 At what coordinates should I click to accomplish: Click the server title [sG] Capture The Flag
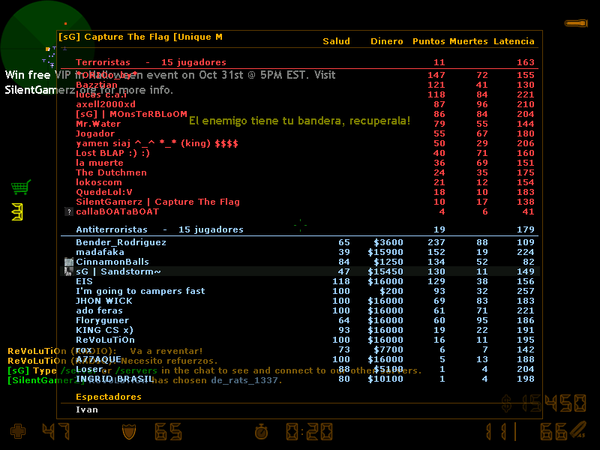pyautogui.click(x=140, y=37)
